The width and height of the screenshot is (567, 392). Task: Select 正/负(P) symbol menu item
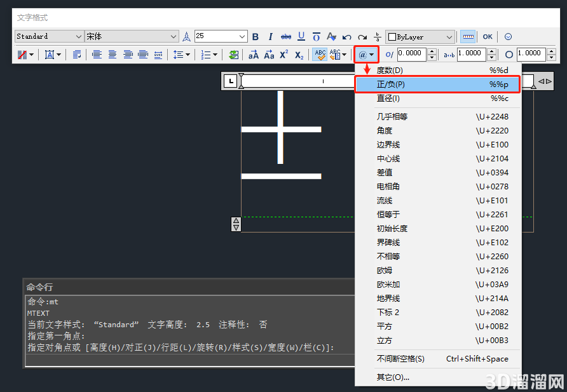tap(438, 84)
